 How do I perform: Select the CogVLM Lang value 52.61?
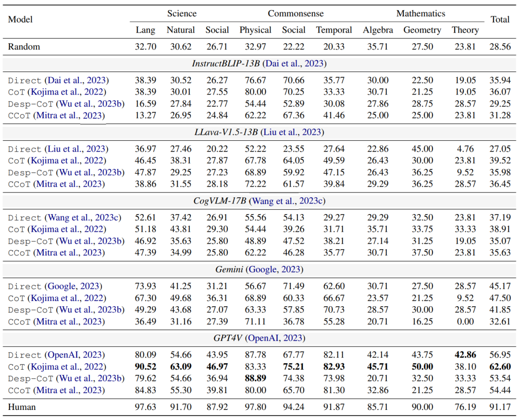click(x=145, y=217)
